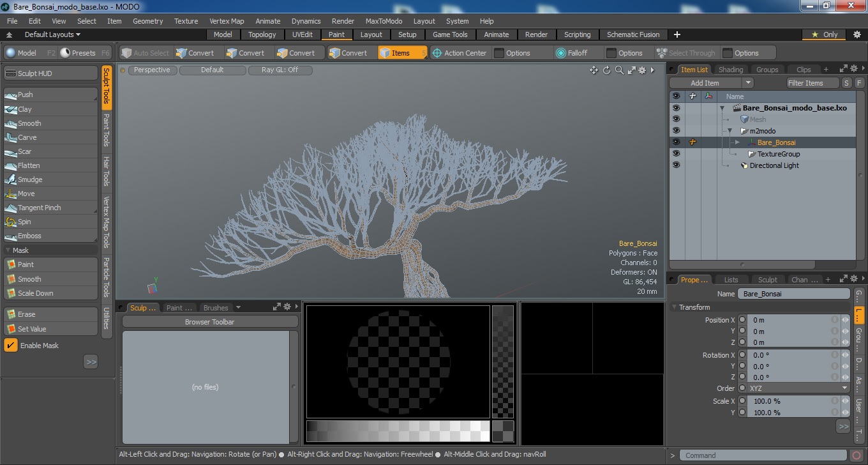The image size is (868, 465).
Task: Choose the Mask Set Value tool
Action: (50, 329)
